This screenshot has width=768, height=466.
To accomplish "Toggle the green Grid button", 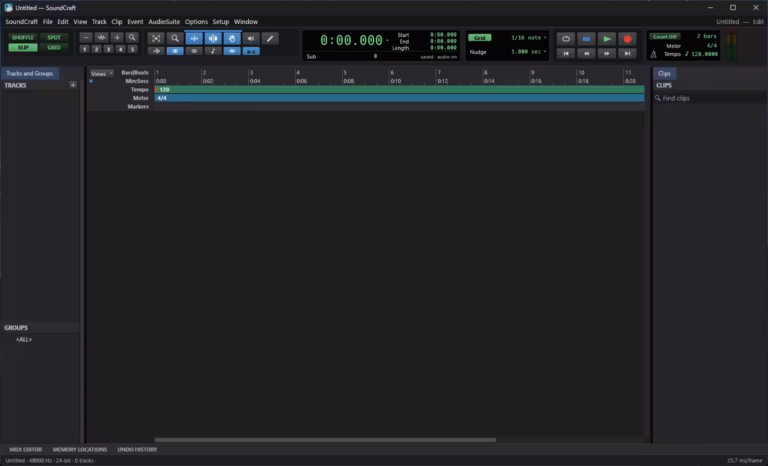I will tap(480, 38).
